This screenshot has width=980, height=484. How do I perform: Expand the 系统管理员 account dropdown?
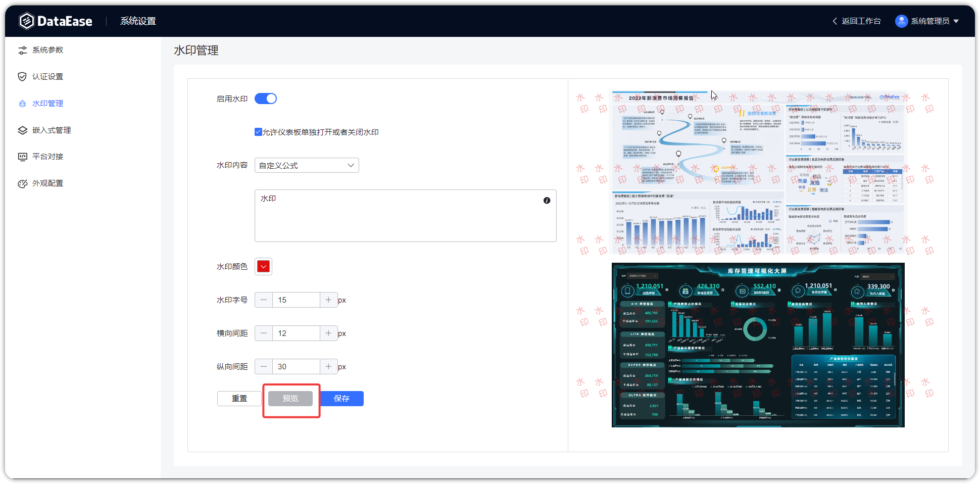(x=956, y=21)
